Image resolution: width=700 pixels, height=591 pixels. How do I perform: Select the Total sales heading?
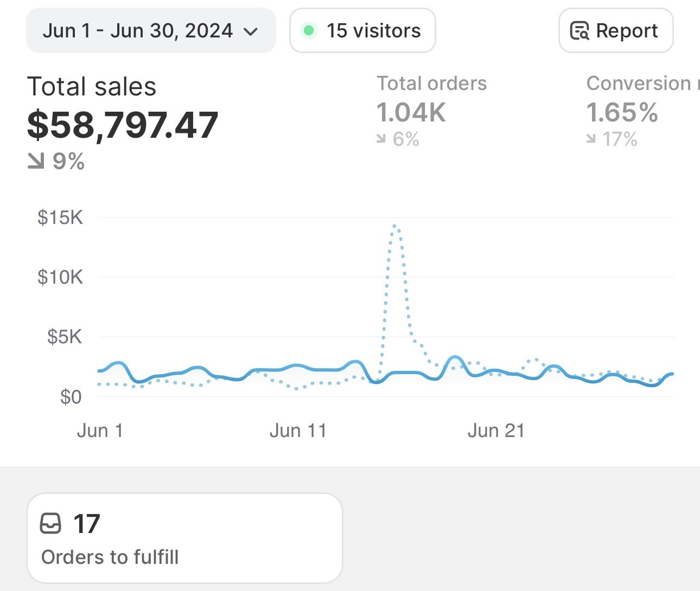92,87
